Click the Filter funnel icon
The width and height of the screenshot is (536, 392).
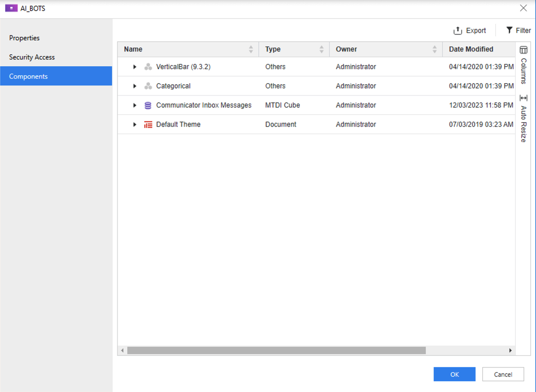(x=509, y=31)
